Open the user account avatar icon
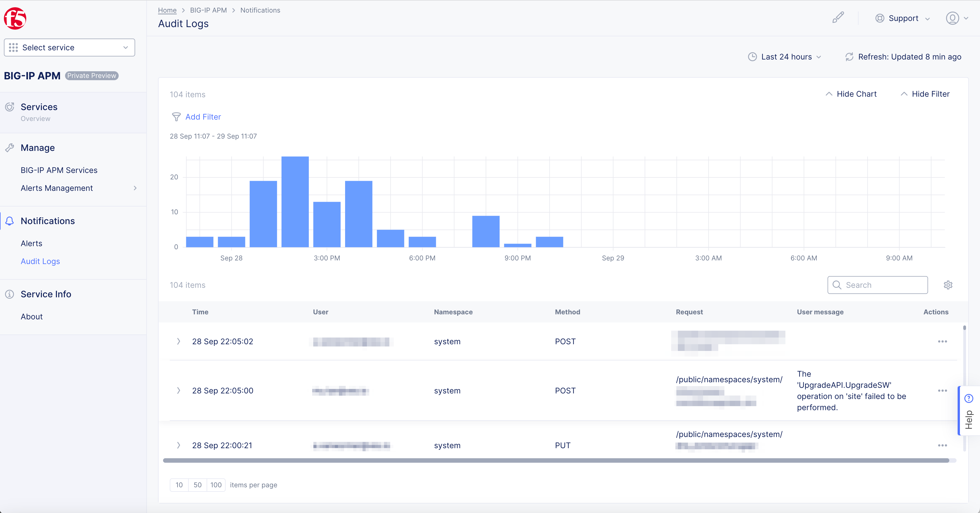This screenshot has height=513, width=980. click(x=952, y=18)
